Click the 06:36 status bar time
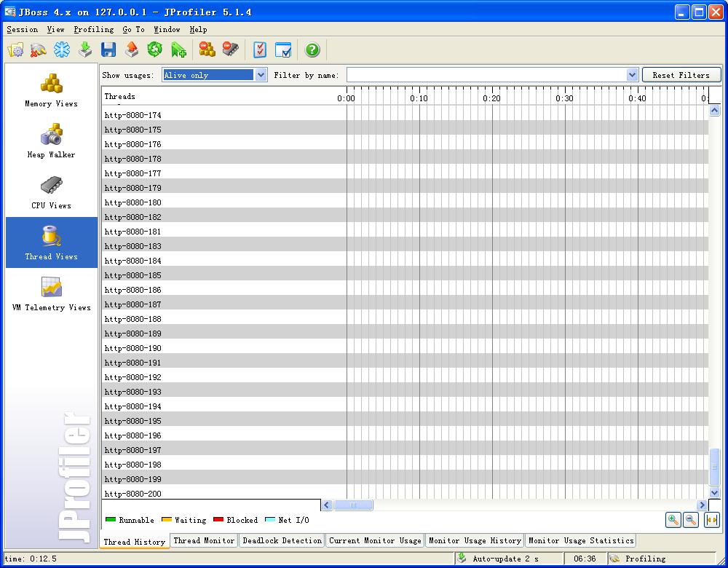The image size is (728, 568). click(x=585, y=559)
